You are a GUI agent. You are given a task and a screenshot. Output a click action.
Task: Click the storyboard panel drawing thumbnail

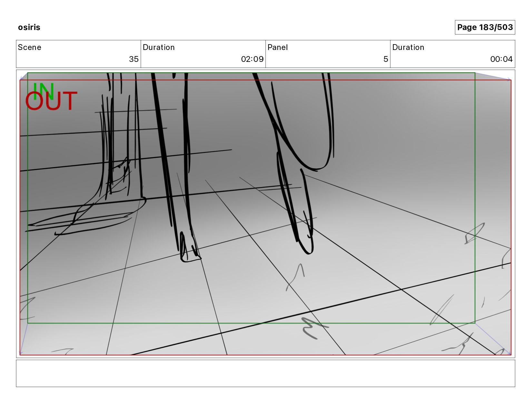[265, 214]
